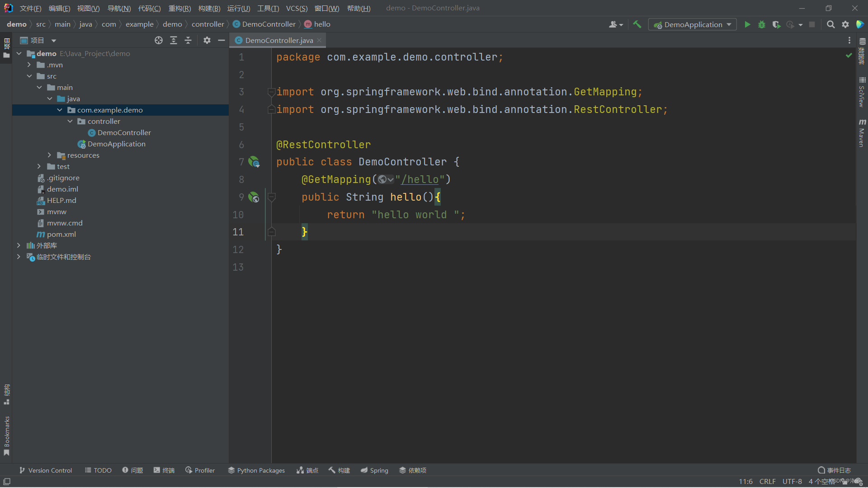Expand the 外部库 node in project tree
The image size is (868, 488).
19,245
